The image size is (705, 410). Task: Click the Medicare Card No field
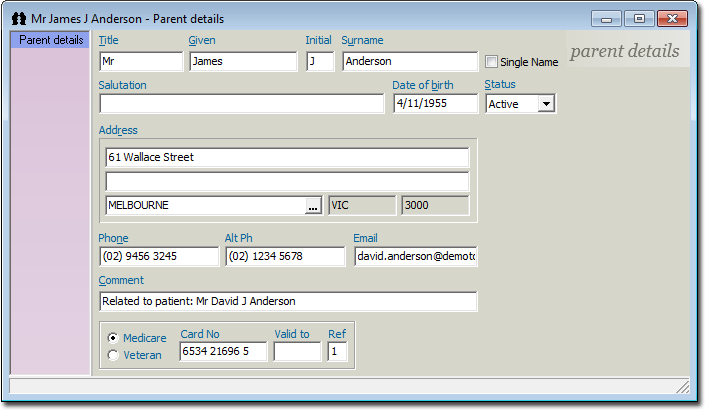pos(223,352)
